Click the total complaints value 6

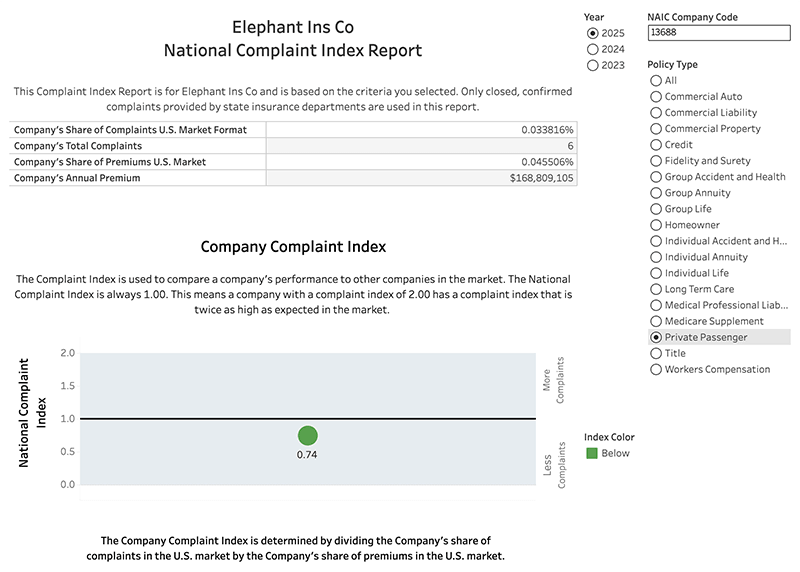point(570,146)
